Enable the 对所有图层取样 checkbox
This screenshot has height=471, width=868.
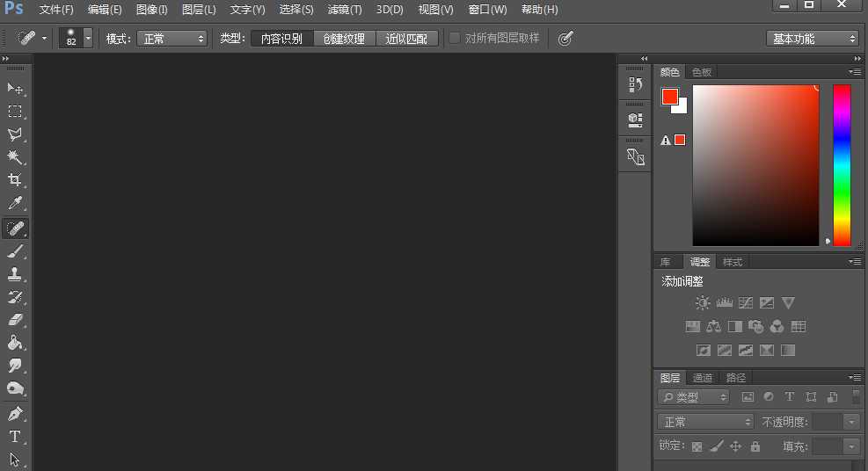tap(455, 39)
